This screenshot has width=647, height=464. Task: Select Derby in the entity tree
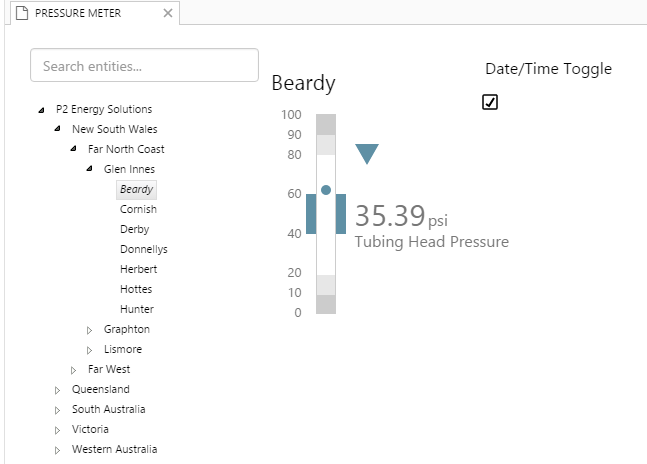[134, 229]
